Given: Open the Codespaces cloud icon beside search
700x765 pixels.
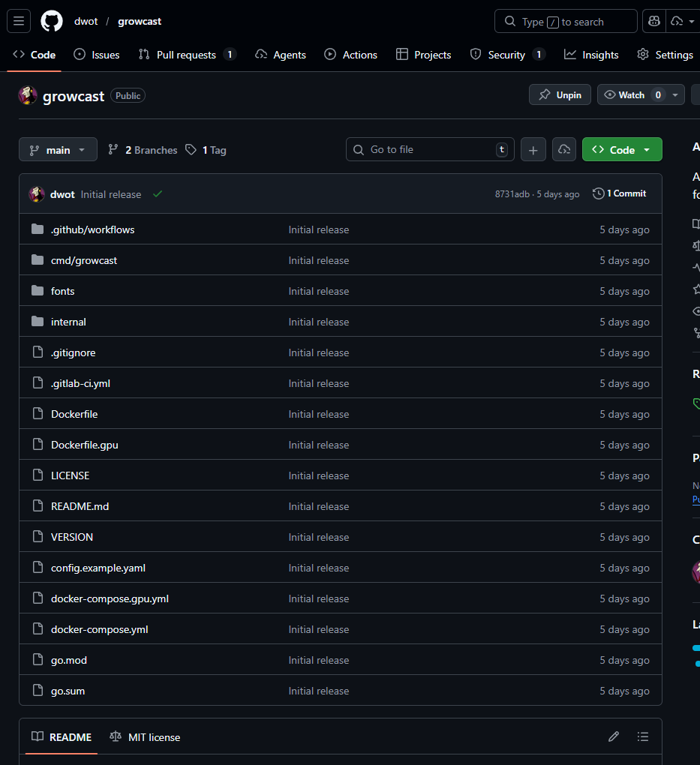Looking at the screenshot, I should coord(679,21).
